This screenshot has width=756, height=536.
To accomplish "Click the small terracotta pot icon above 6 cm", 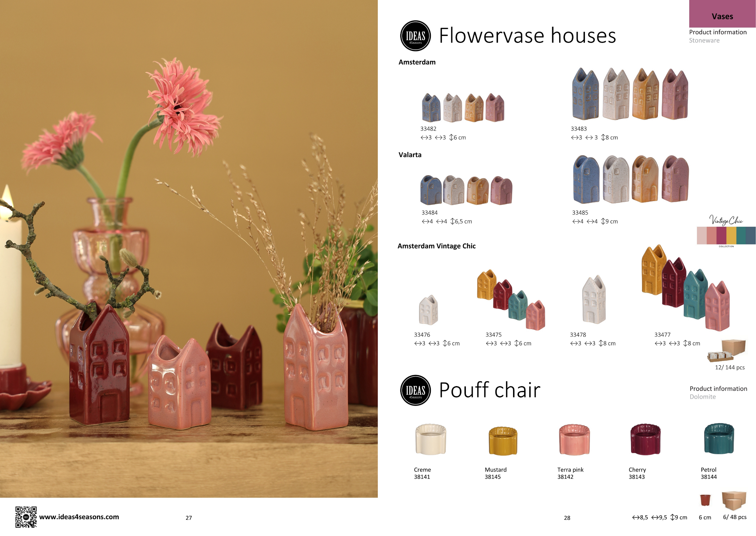I will 705,500.
